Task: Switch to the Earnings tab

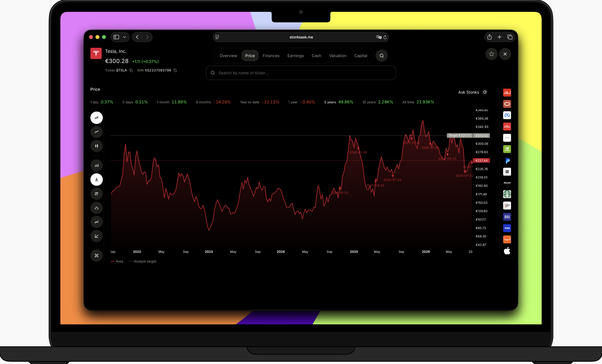Action: (295, 56)
